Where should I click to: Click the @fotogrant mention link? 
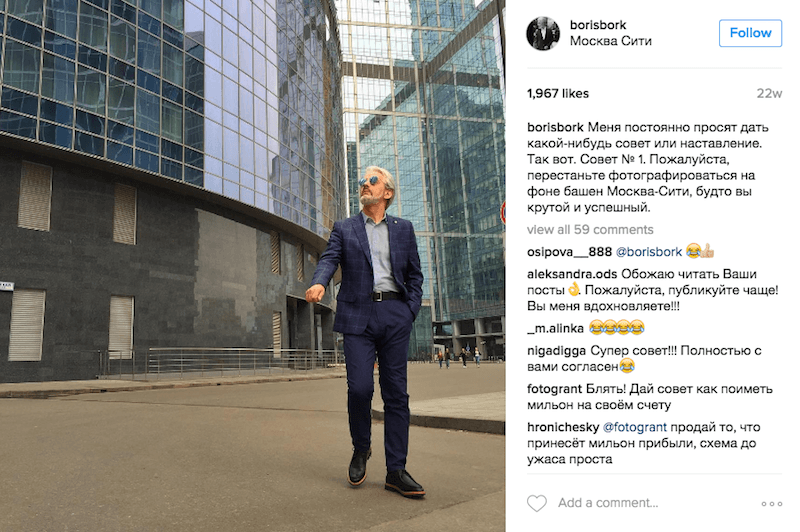(635, 427)
